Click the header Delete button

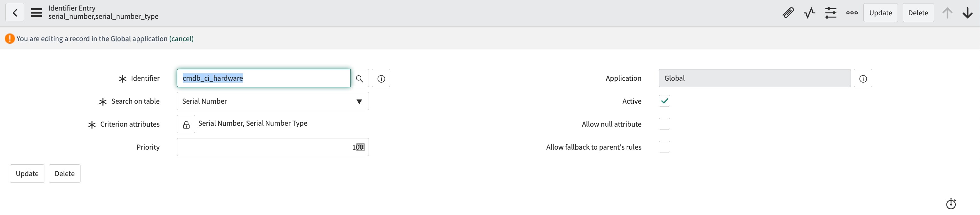918,12
